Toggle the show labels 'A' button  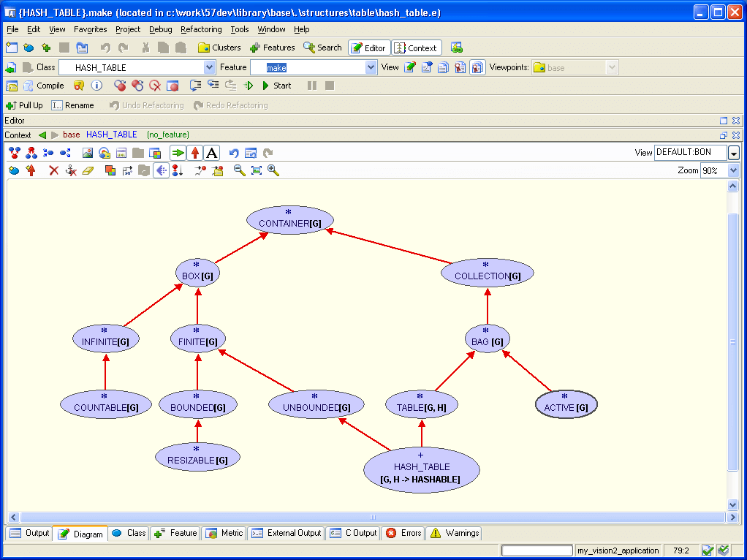click(x=211, y=153)
